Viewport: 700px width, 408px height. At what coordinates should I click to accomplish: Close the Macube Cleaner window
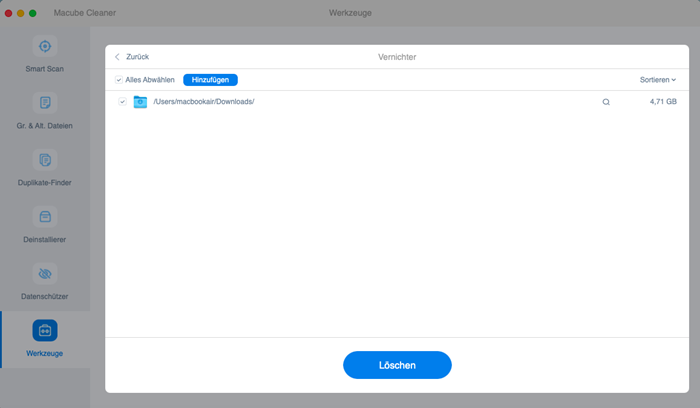tap(8, 13)
